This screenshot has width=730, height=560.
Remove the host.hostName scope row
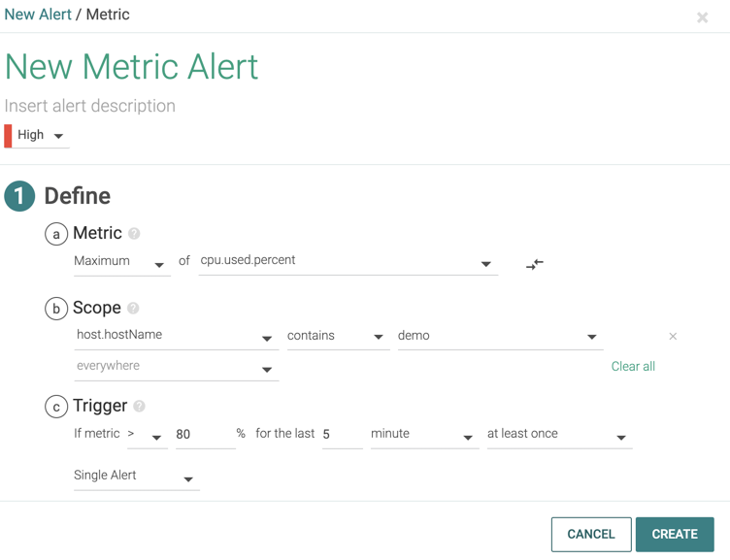[673, 336]
